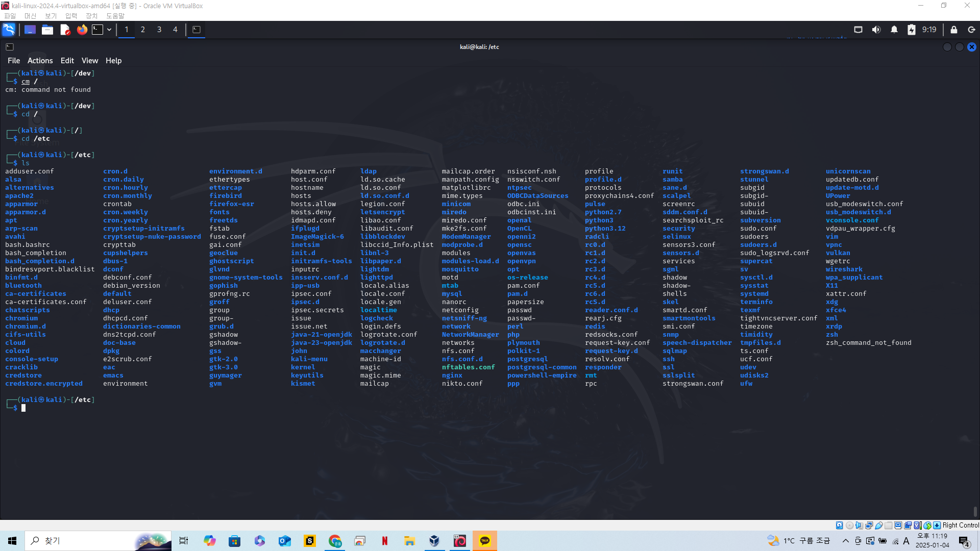Open the terminal File menu

(x=14, y=60)
